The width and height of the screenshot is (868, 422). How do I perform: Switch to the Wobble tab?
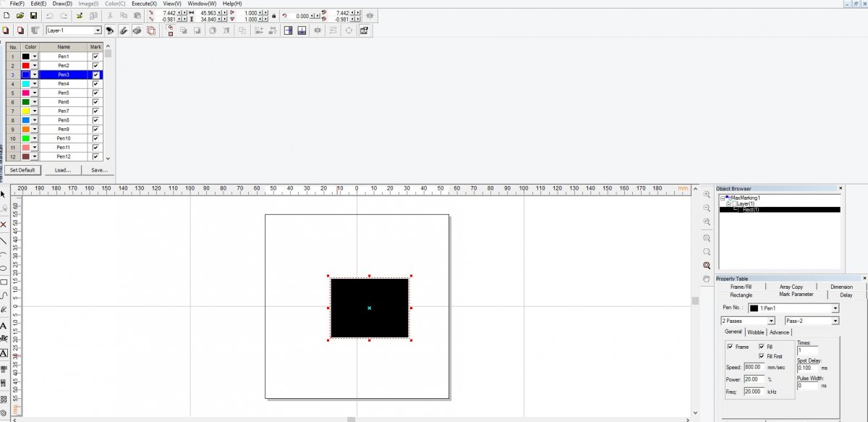pyautogui.click(x=755, y=332)
